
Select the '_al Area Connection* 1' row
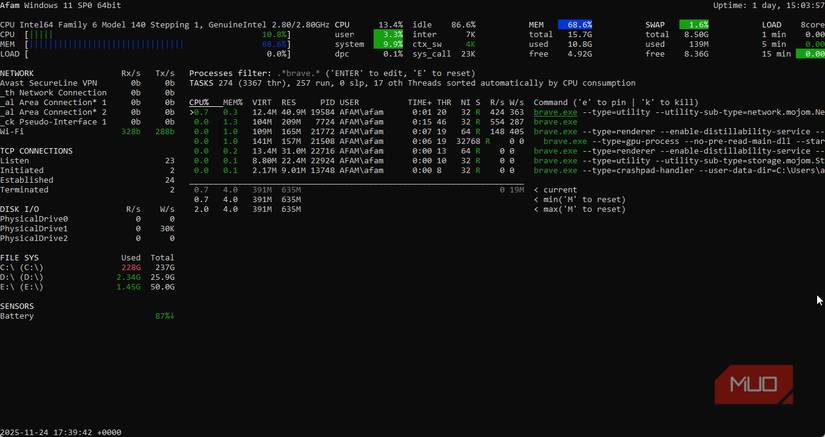[x=87, y=103]
